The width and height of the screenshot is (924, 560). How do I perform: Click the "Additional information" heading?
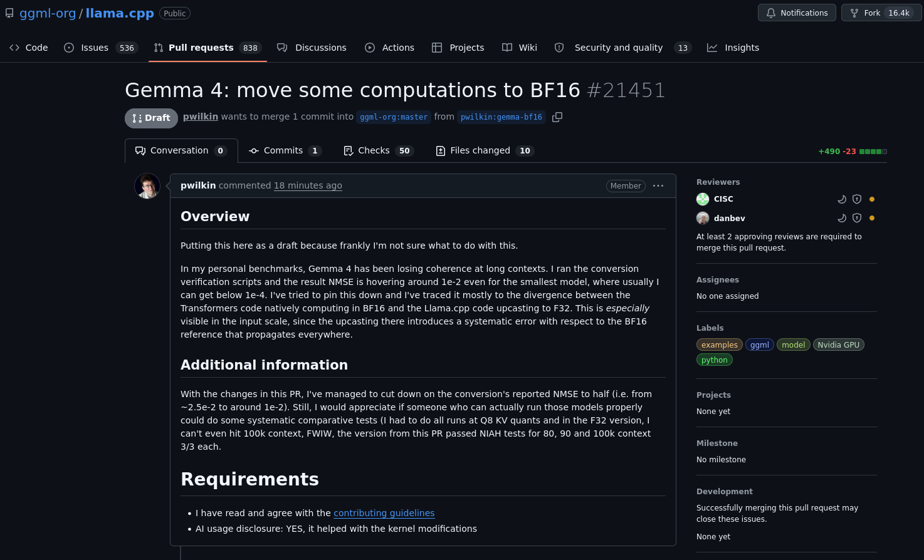click(264, 365)
